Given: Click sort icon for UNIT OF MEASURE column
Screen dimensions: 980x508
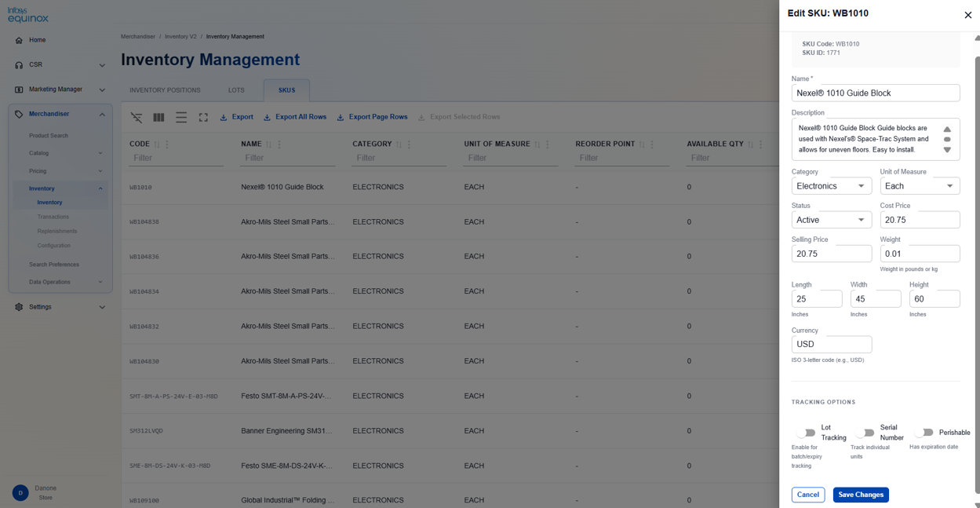Looking at the screenshot, I should click(x=537, y=144).
